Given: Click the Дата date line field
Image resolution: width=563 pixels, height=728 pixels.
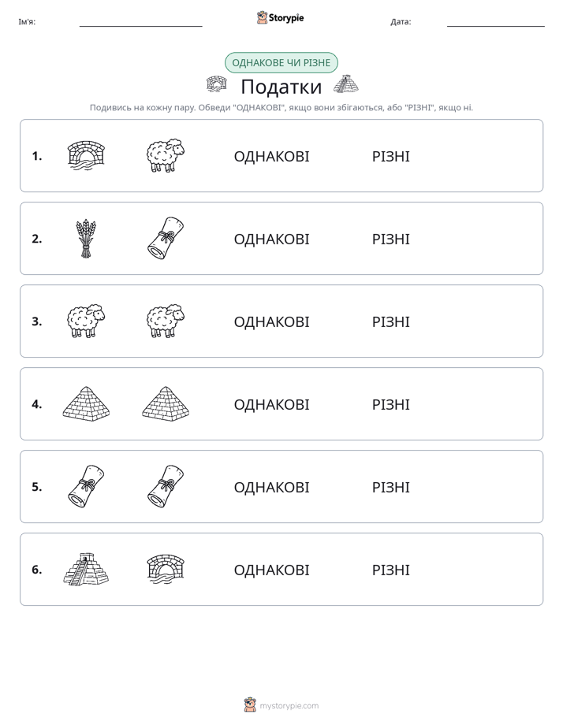Looking at the screenshot, I should click(496, 22).
